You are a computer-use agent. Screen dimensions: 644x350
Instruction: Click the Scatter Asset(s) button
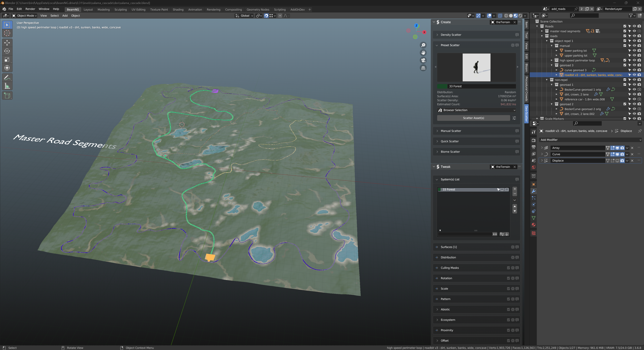click(x=473, y=118)
